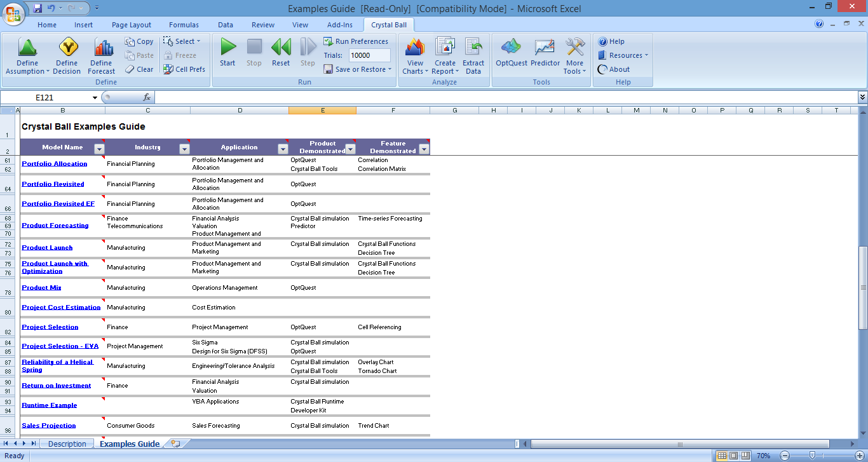The image size is (868, 462).
Task: Click the Trials input field
Action: tap(369, 55)
